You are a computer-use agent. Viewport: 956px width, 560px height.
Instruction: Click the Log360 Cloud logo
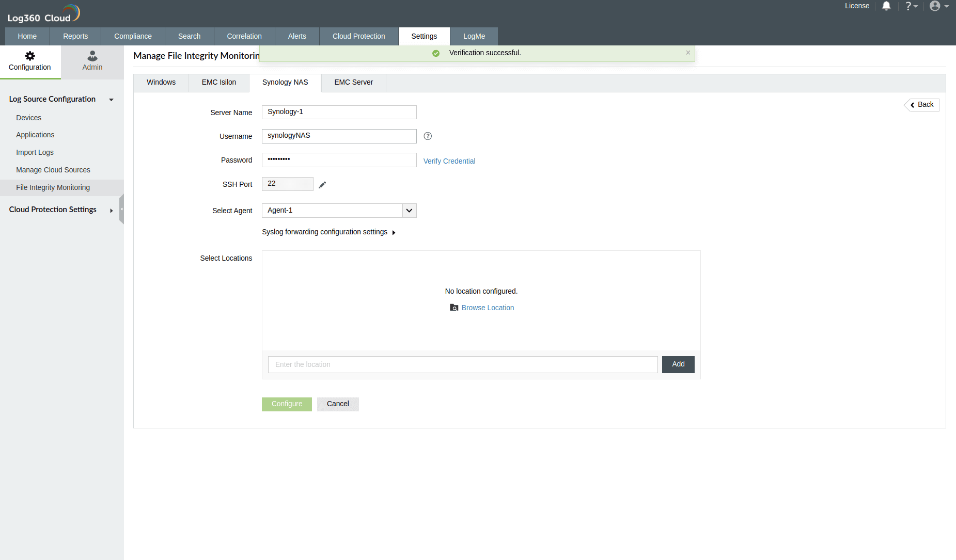(44, 14)
